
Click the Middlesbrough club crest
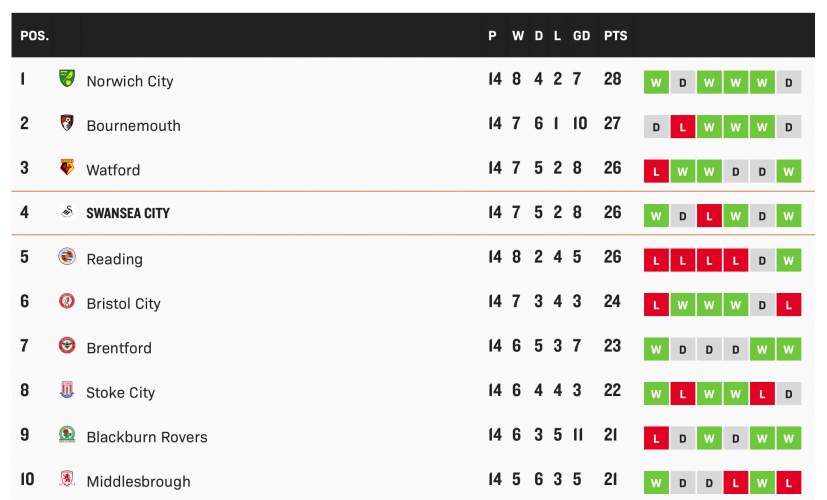[67, 479]
